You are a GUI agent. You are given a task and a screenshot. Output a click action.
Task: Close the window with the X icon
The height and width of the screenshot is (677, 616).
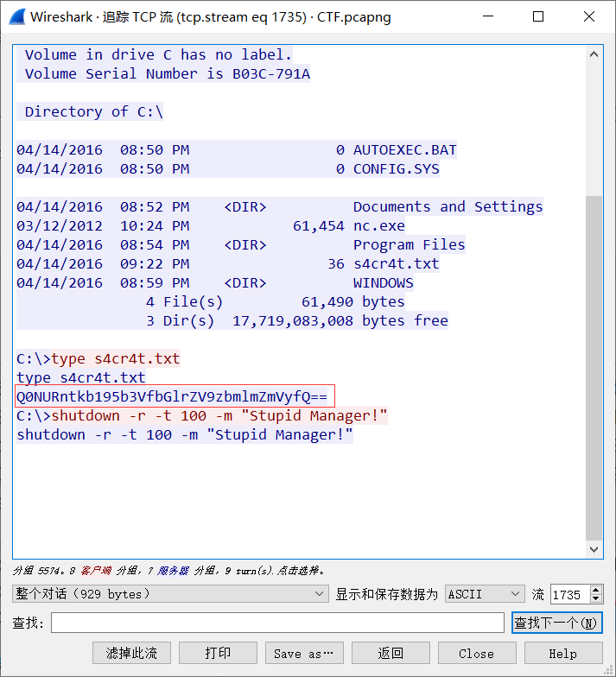coord(589,17)
